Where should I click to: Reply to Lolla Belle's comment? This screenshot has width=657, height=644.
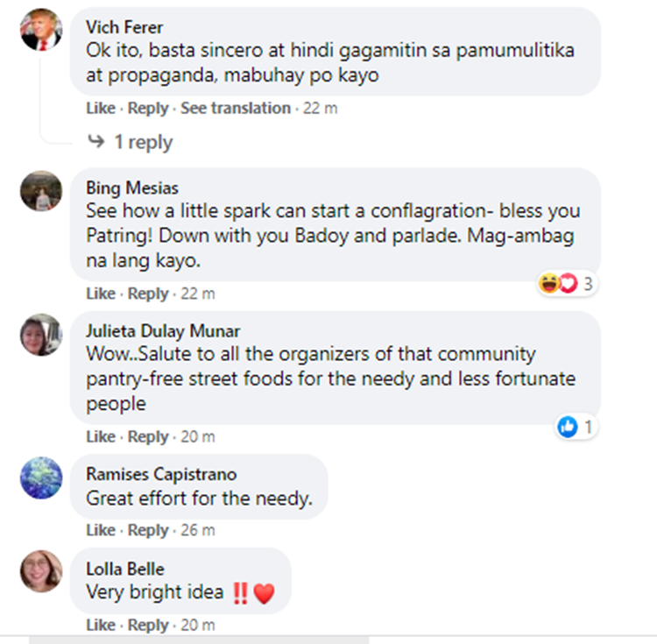148,625
